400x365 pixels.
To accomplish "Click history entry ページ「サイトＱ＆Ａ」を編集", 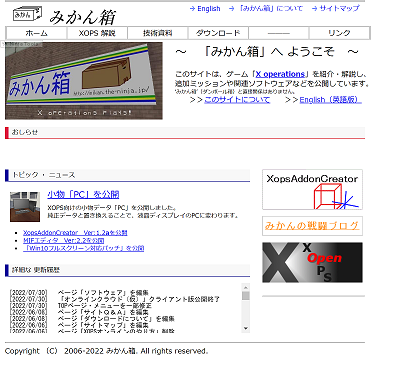I will 103,312.
